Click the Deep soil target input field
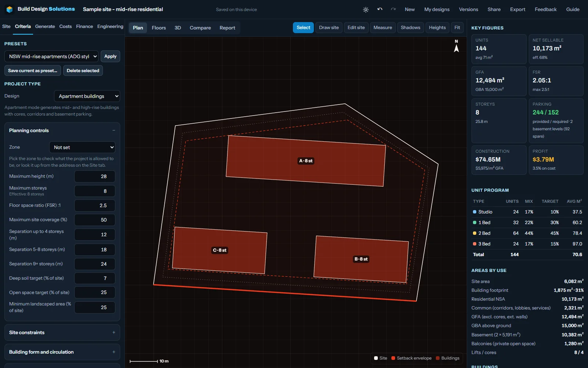 [x=95, y=278]
